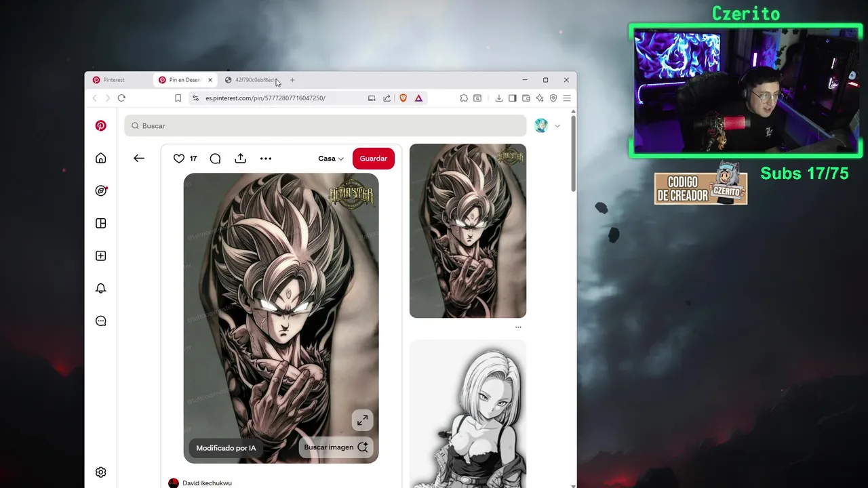
Task: Open a new browser tab
Action: (x=292, y=80)
